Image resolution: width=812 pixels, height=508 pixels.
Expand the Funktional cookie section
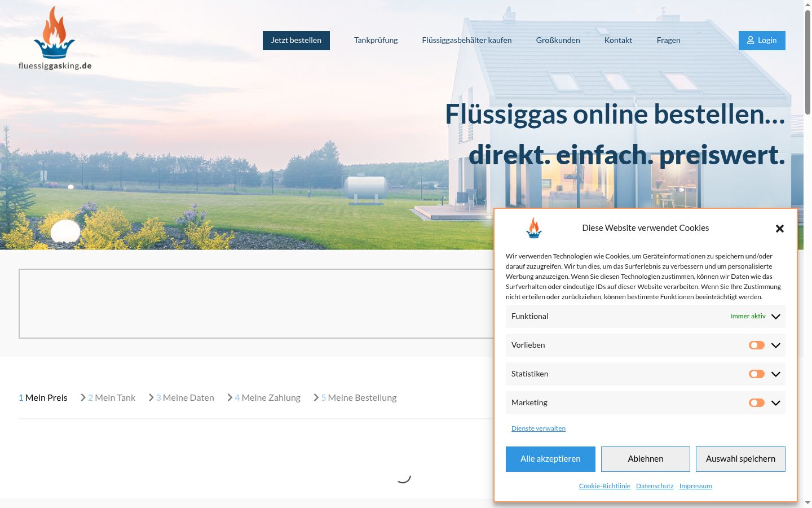click(776, 317)
